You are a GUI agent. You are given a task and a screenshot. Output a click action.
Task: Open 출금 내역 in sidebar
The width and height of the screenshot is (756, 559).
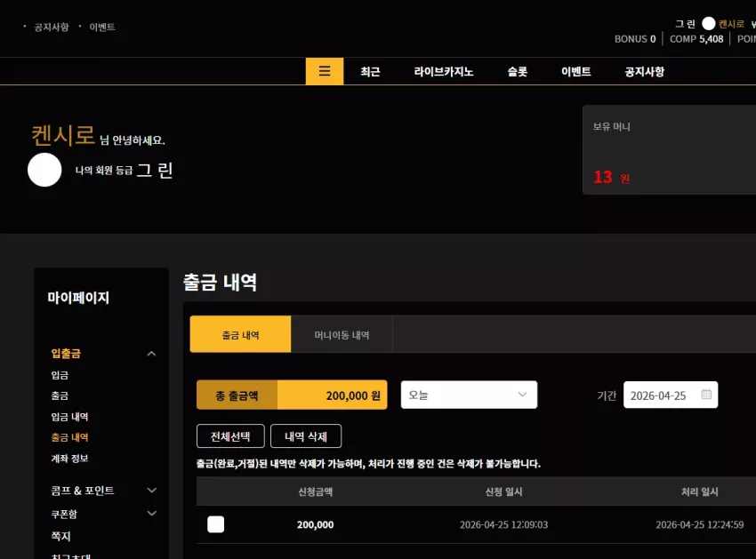tap(70, 437)
